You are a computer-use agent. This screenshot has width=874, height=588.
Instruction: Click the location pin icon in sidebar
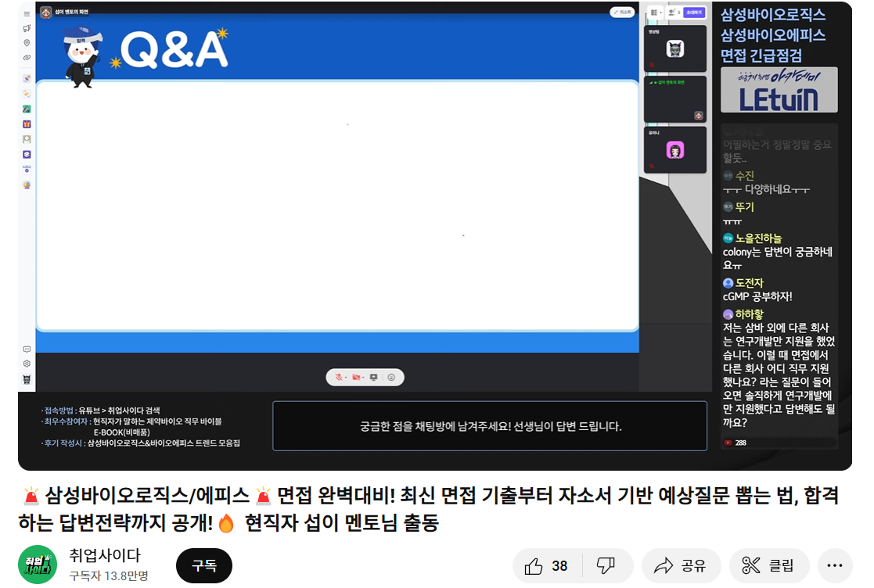click(27, 43)
